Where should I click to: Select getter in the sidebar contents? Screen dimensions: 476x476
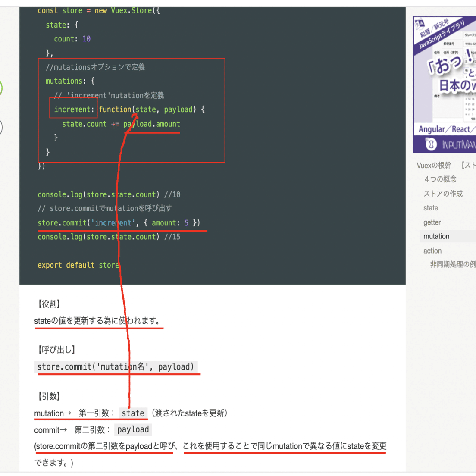432,222
